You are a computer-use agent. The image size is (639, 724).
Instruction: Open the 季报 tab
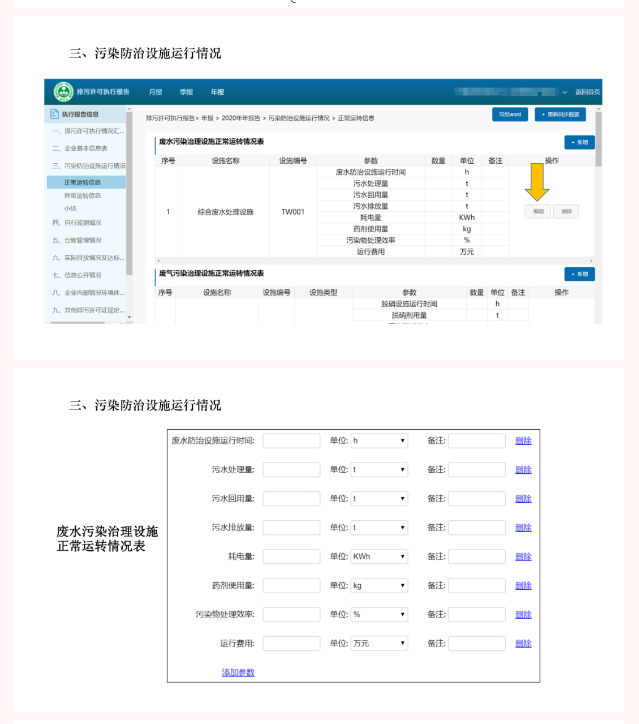(186, 92)
